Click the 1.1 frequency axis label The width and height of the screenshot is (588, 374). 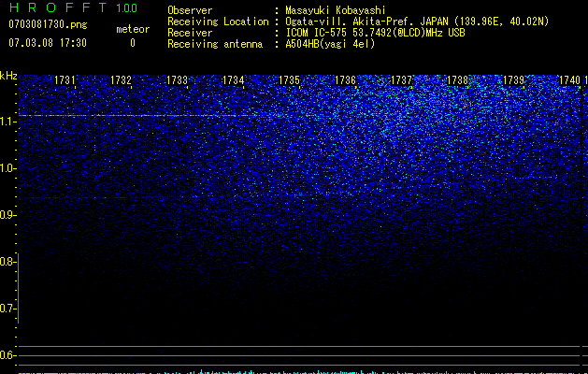(7, 122)
